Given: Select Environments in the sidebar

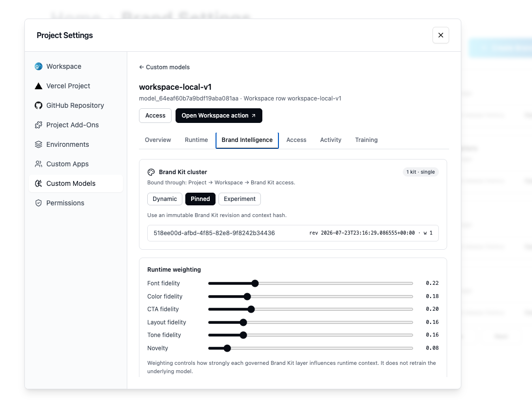Looking at the screenshot, I should point(76,144).
